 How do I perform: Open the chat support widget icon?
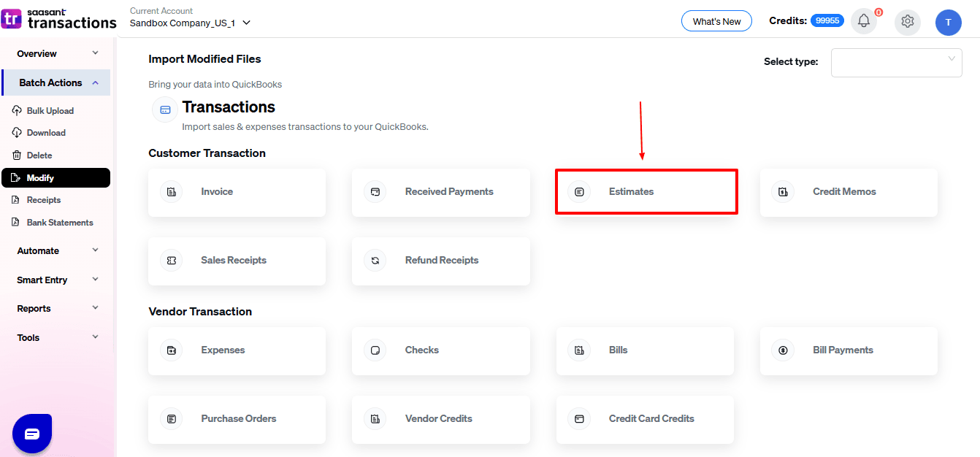[32, 434]
